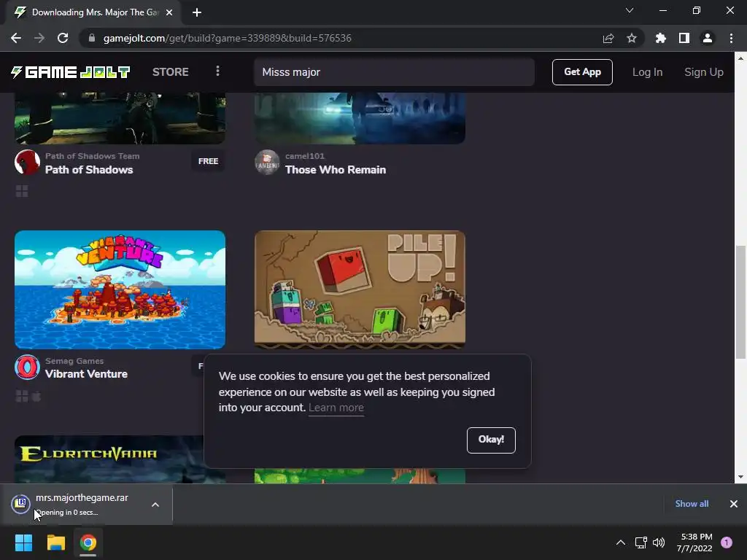
Task: Open the Chrome three-dot menu
Action: pyautogui.click(x=731, y=38)
